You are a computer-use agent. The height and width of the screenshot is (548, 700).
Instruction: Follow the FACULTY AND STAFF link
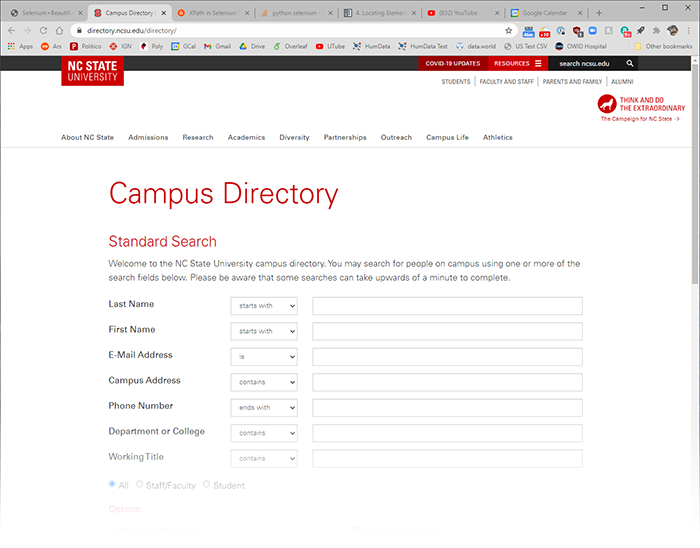pos(507,82)
